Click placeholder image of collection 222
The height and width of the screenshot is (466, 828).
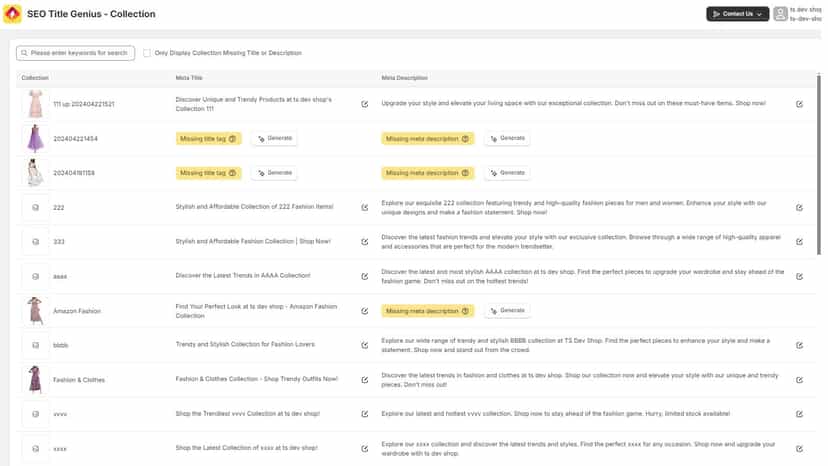click(35, 208)
